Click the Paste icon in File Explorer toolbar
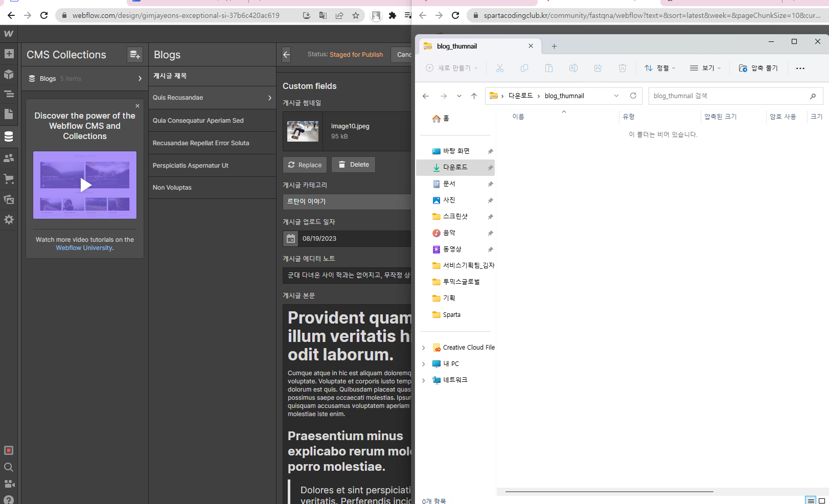 pyautogui.click(x=548, y=68)
